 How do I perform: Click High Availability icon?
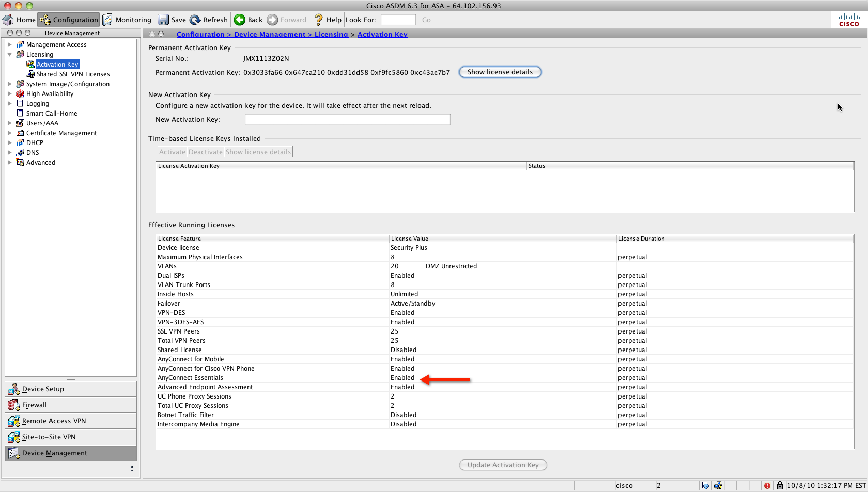20,94
